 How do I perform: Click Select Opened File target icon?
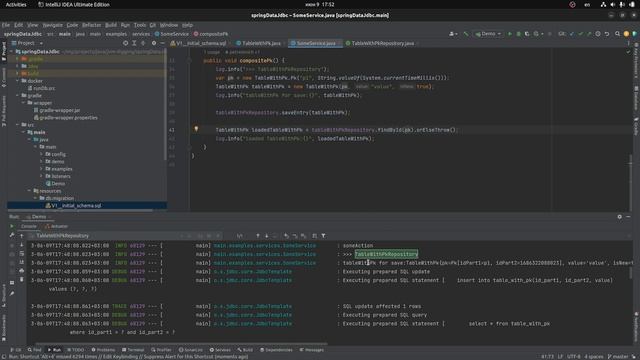pyautogui.click(x=125, y=43)
